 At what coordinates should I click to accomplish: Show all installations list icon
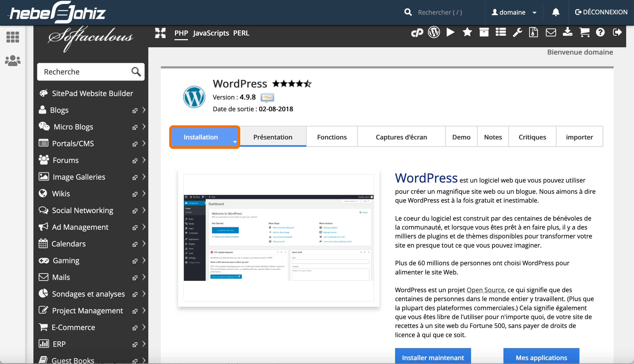pyautogui.click(x=501, y=32)
